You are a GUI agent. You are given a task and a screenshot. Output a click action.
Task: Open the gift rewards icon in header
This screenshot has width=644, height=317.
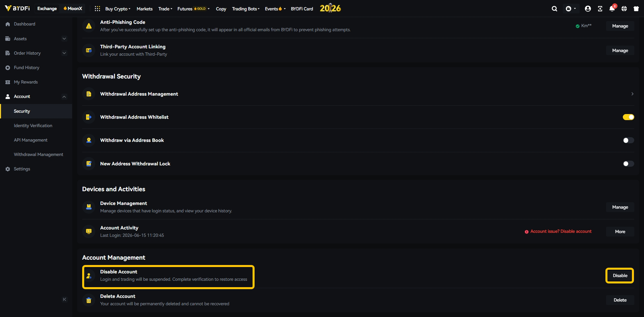636,9
